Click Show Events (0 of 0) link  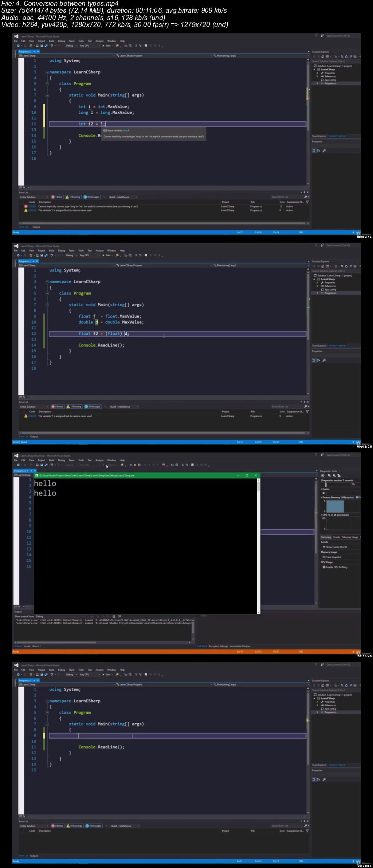click(335, 547)
